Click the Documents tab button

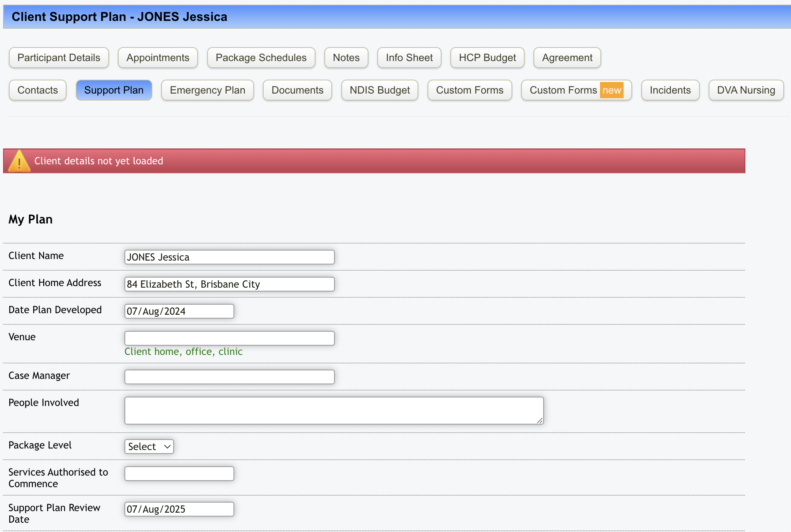pos(297,90)
